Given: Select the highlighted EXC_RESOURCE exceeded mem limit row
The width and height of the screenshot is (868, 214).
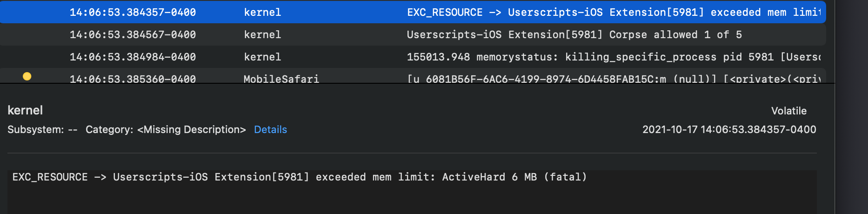Looking at the screenshot, I should [x=413, y=12].
